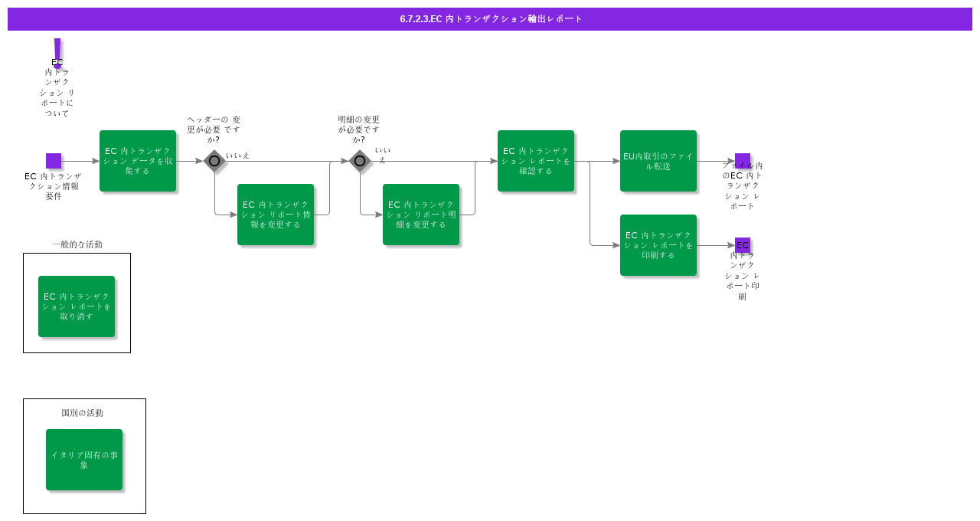The width and height of the screenshot is (980, 521).
Task: Click the いいえ label after details gateway
Action: coord(382,155)
